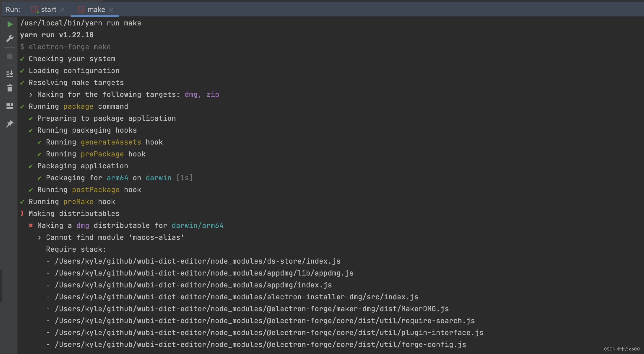
Task: Click the 'generateAssets' hook name
Action: click(x=111, y=142)
